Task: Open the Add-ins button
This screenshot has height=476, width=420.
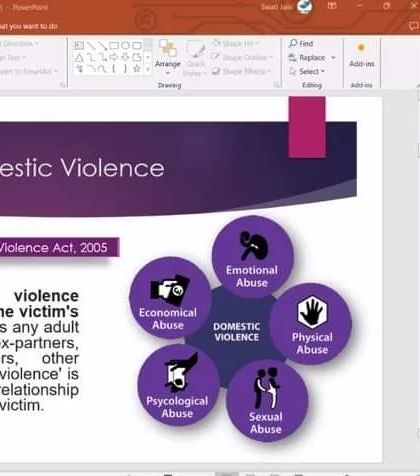Action: [362, 55]
